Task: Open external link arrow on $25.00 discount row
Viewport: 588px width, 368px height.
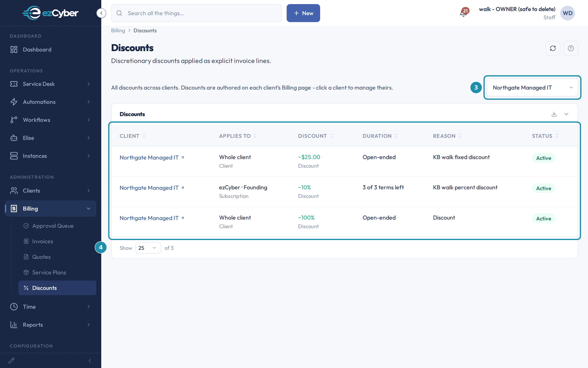Action: [183, 157]
